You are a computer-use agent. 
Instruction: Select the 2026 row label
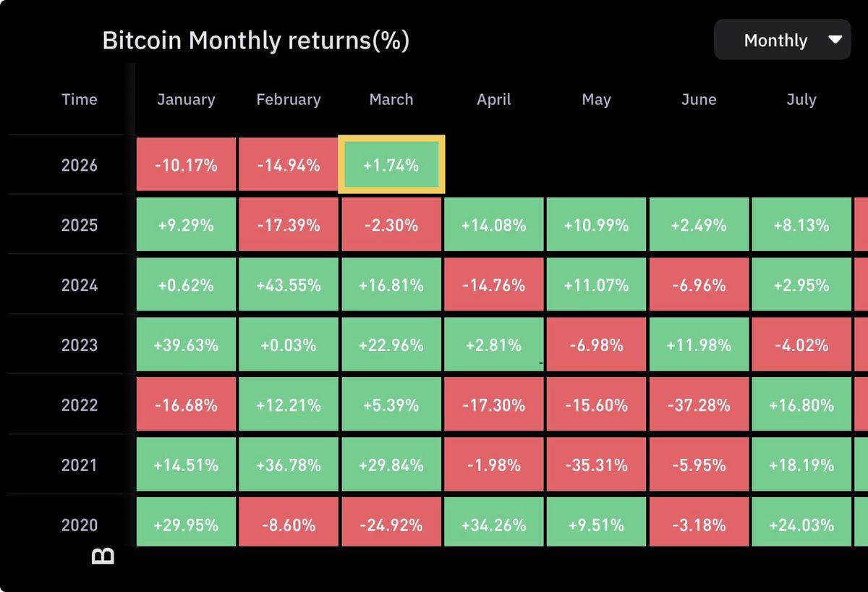coord(80,165)
